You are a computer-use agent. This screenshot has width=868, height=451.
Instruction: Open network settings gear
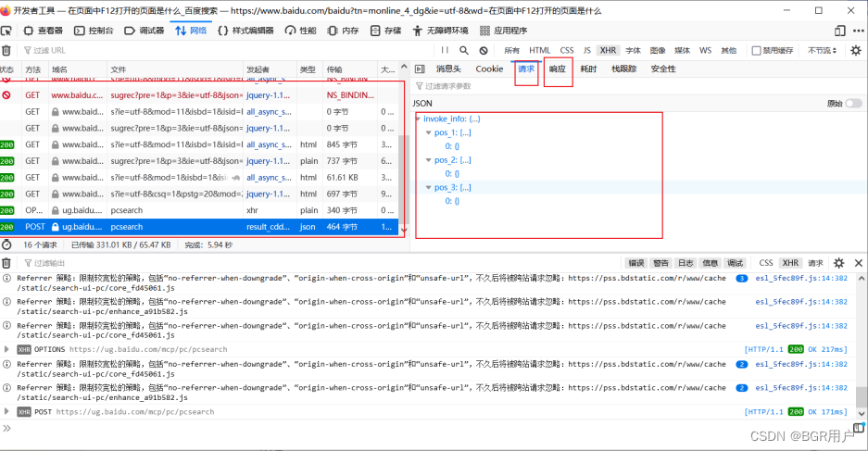tap(856, 50)
